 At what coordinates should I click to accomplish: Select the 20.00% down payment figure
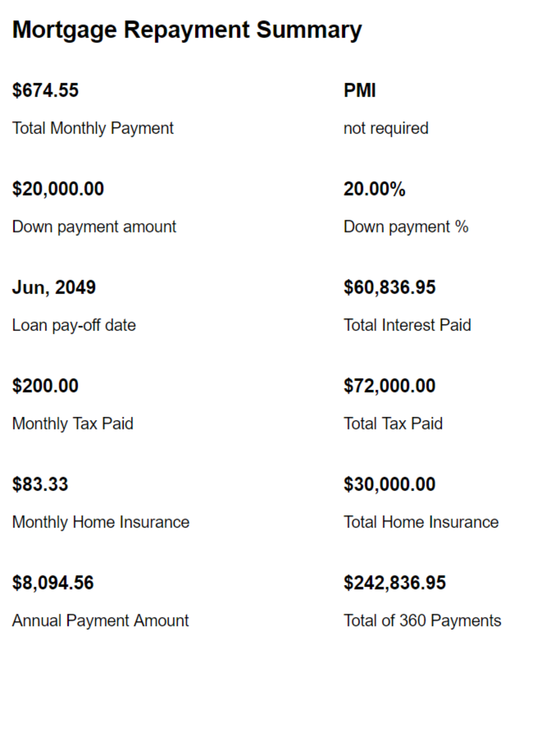click(374, 189)
